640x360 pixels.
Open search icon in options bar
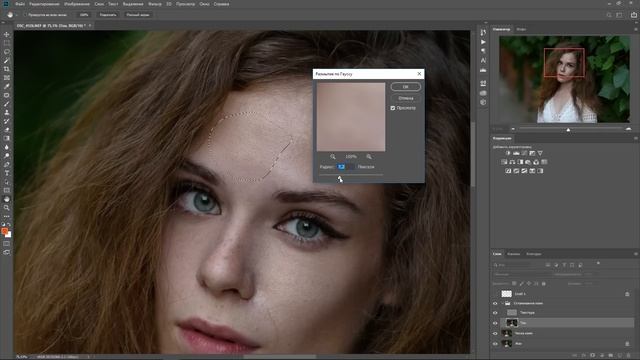coord(609,15)
